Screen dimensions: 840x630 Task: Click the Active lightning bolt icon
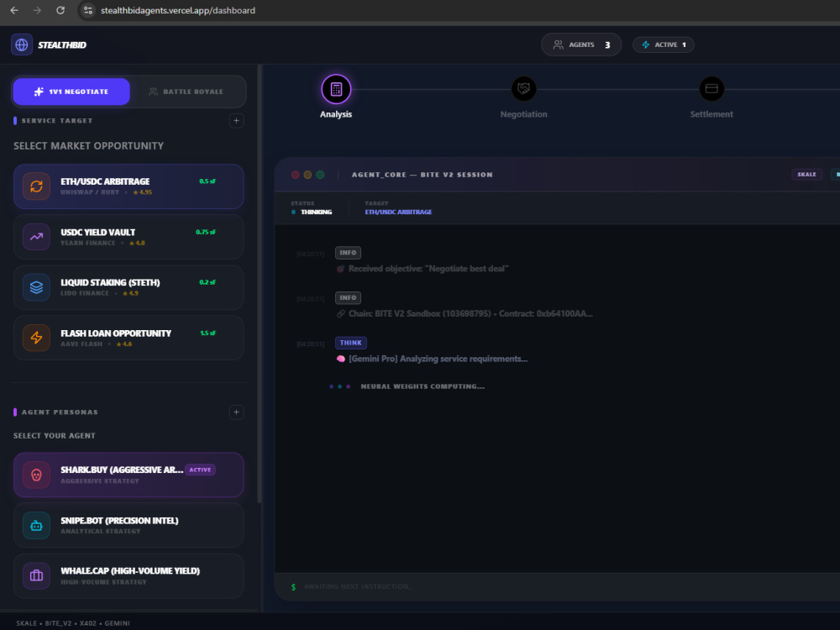point(645,45)
